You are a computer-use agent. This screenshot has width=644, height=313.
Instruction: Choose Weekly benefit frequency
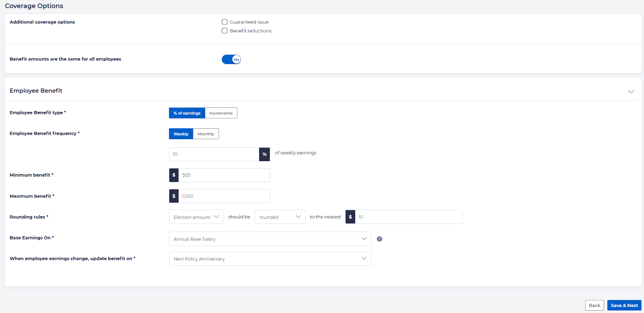point(181,134)
